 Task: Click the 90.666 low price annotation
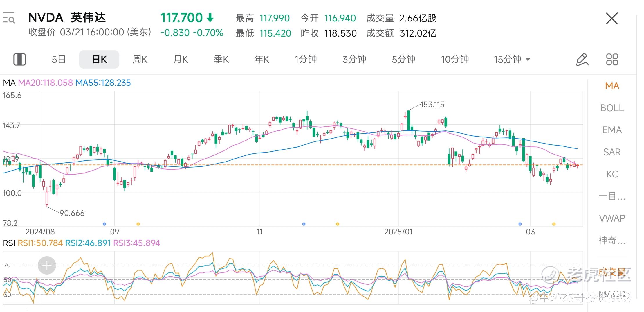click(x=72, y=213)
